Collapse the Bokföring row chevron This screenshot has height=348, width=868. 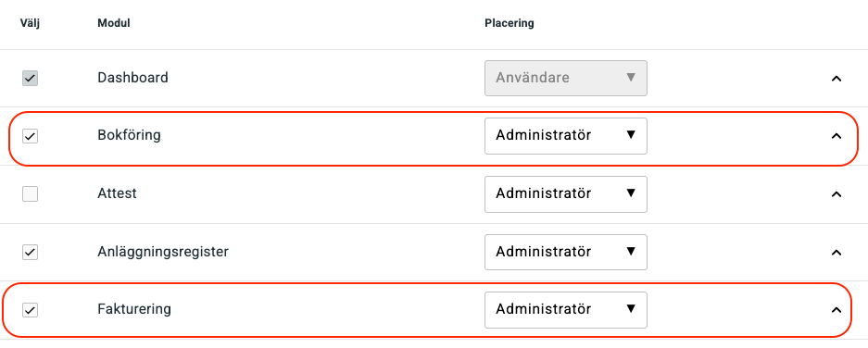pyautogui.click(x=837, y=135)
